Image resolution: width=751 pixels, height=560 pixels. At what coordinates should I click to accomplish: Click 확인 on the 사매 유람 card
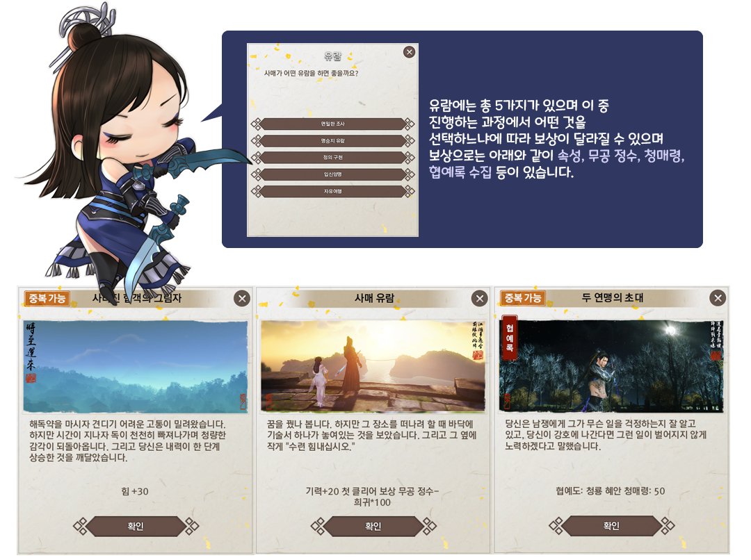click(x=373, y=526)
